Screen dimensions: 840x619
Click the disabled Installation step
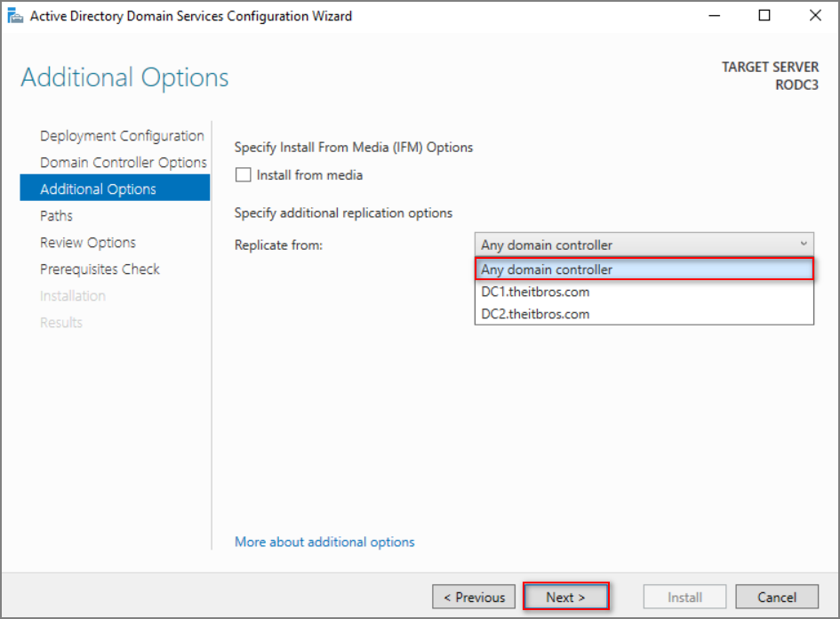point(72,296)
